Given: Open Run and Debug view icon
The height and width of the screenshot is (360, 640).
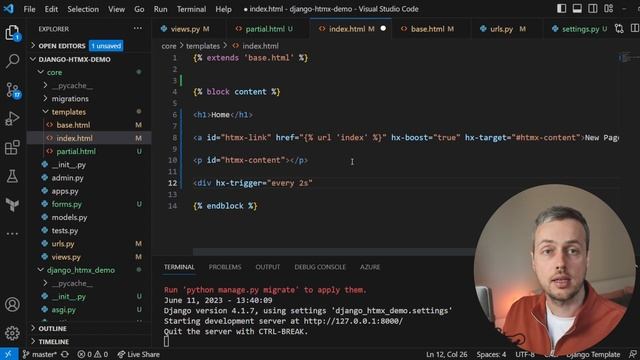Looking at the screenshot, I should 12,119.
